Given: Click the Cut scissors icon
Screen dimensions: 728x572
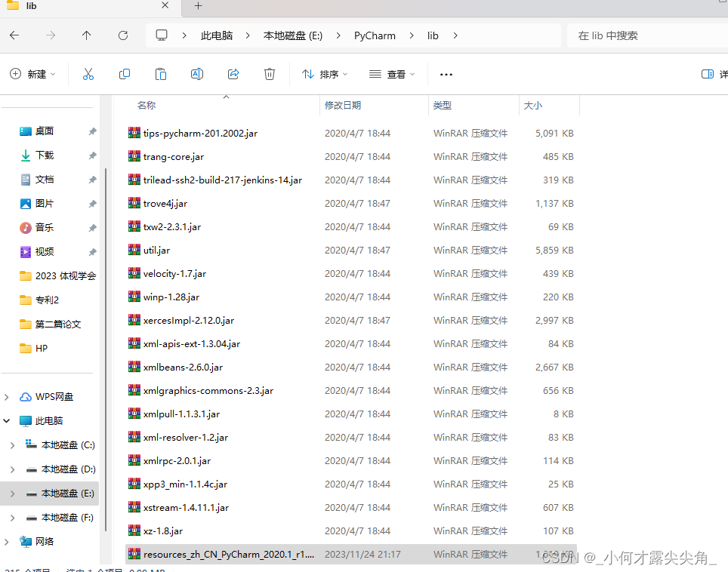Looking at the screenshot, I should pyautogui.click(x=88, y=74).
